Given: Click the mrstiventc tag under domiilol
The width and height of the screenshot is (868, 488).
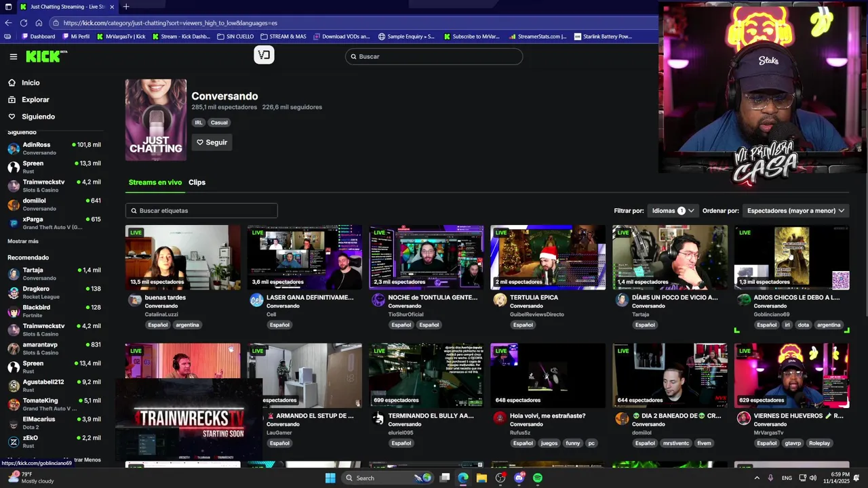Looking at the screenshot, I should pos(676,443).
